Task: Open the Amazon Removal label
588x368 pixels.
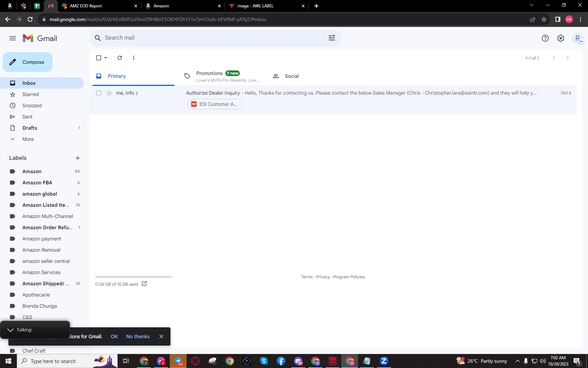Action: click(x=42, y=250)
